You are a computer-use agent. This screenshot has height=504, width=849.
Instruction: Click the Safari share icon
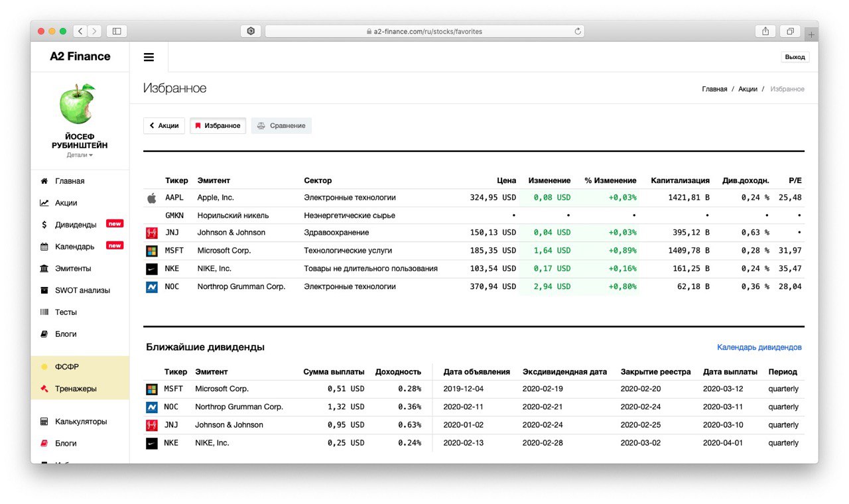(x=765, y=31)
